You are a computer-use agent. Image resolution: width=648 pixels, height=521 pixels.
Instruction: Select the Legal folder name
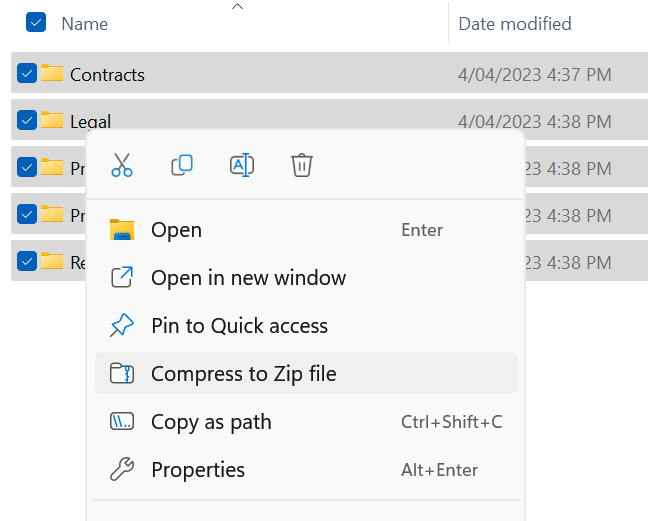pyautogui.click(x=91, y=121)
